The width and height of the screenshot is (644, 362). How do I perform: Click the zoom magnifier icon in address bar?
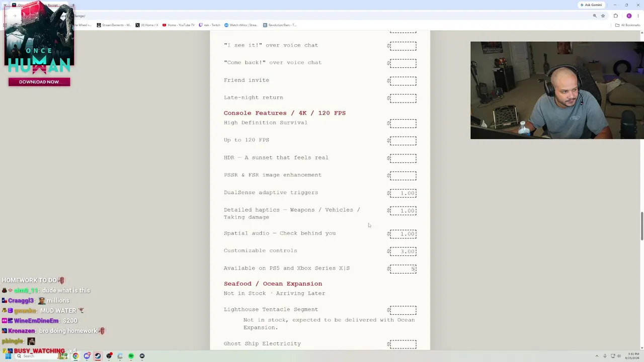(595, 16)
